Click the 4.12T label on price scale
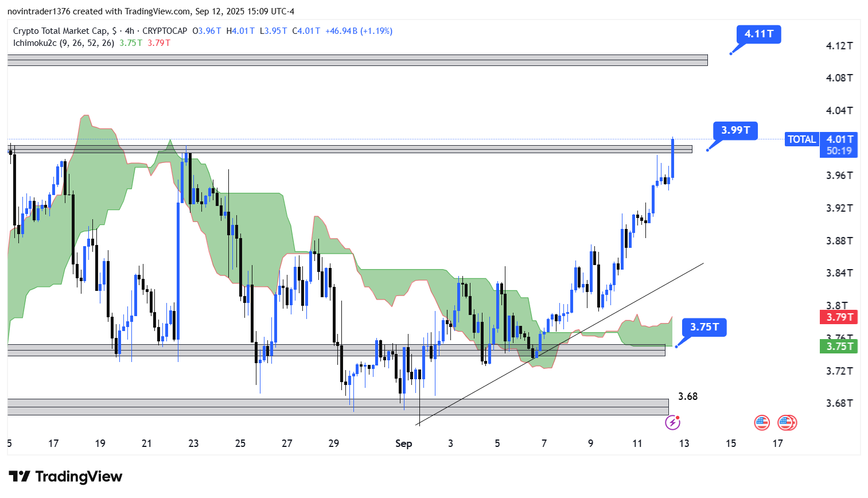The image size is (868, 498). point(839,46)
